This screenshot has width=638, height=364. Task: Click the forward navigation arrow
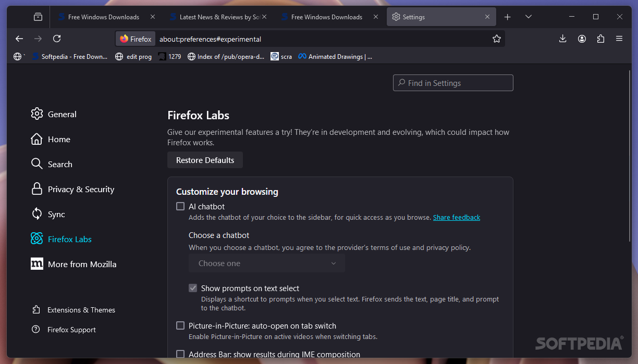[38, 39]
